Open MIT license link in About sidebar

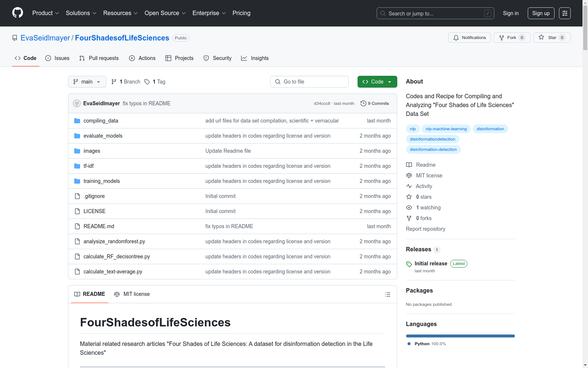pos(424,176)
